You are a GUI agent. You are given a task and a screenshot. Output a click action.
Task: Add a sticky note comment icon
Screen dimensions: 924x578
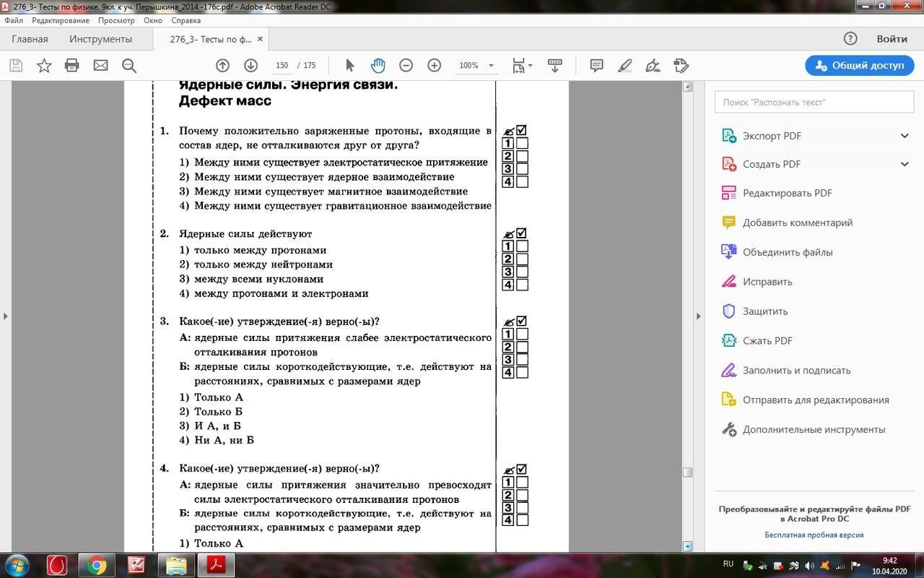pyautogui.click(x=596, y=66)
